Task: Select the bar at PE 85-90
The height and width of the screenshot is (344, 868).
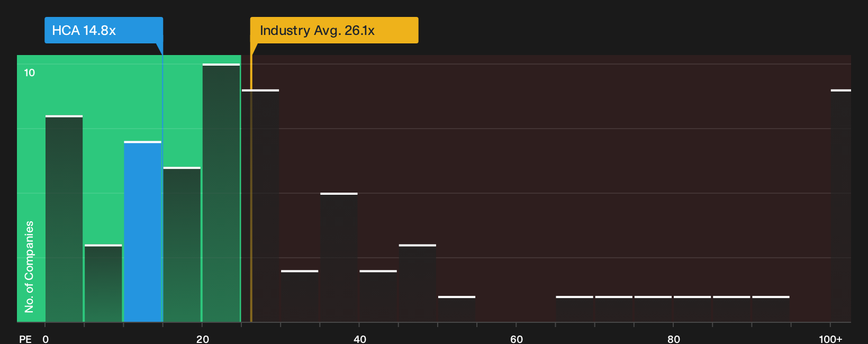Action: (731, 309)
